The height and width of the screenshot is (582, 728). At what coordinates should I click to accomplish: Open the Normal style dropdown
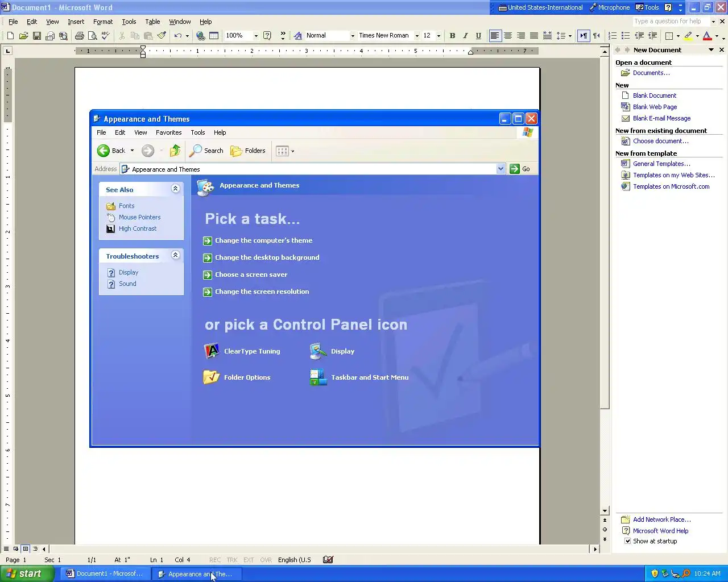pos(353,36)
